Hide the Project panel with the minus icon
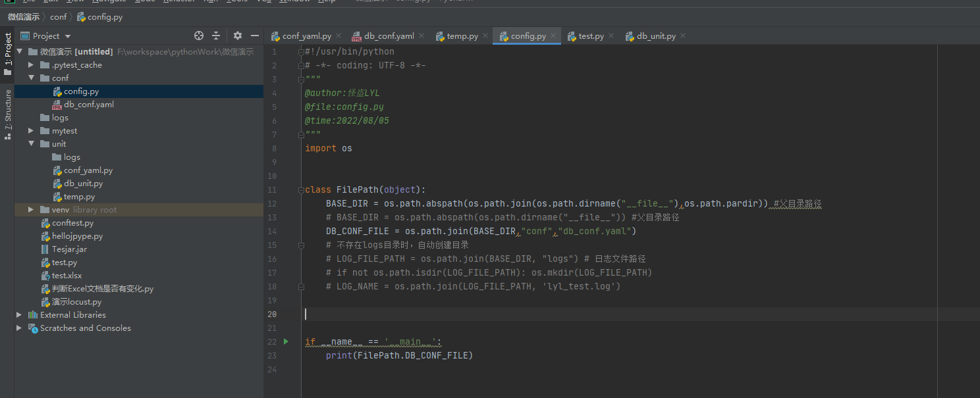This screenshot has width=980, height=398. 255,36
